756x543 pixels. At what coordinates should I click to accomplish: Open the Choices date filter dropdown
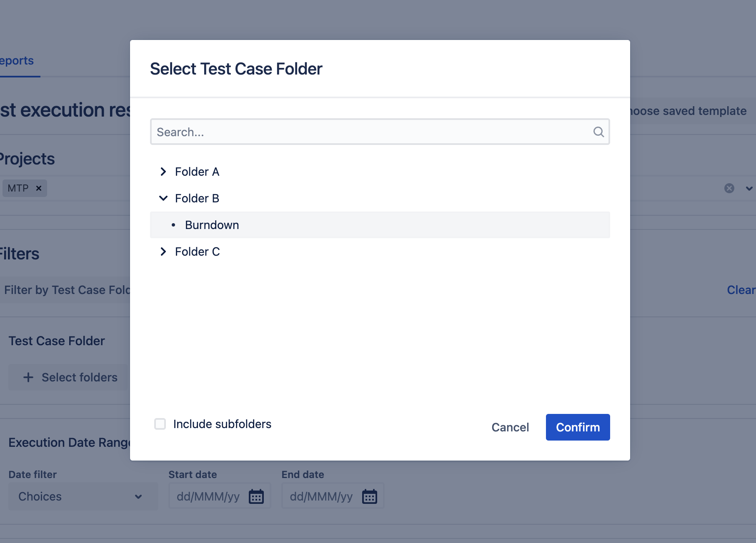[x=83, y=496]
